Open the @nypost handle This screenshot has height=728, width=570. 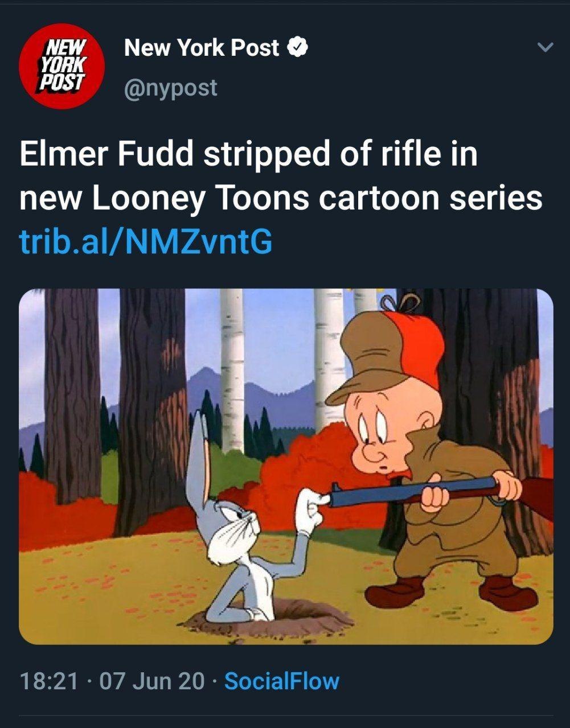(170, 88)
